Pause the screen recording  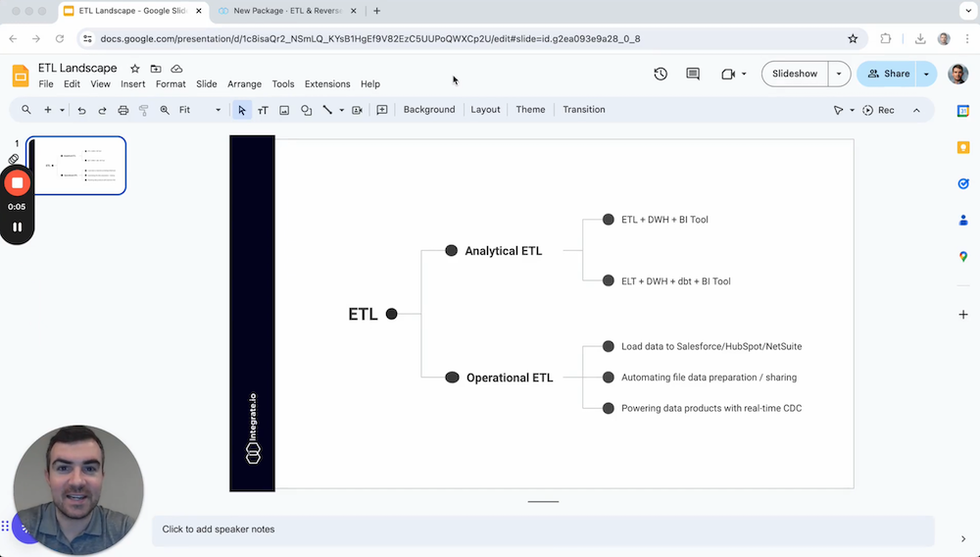[17, 227]
